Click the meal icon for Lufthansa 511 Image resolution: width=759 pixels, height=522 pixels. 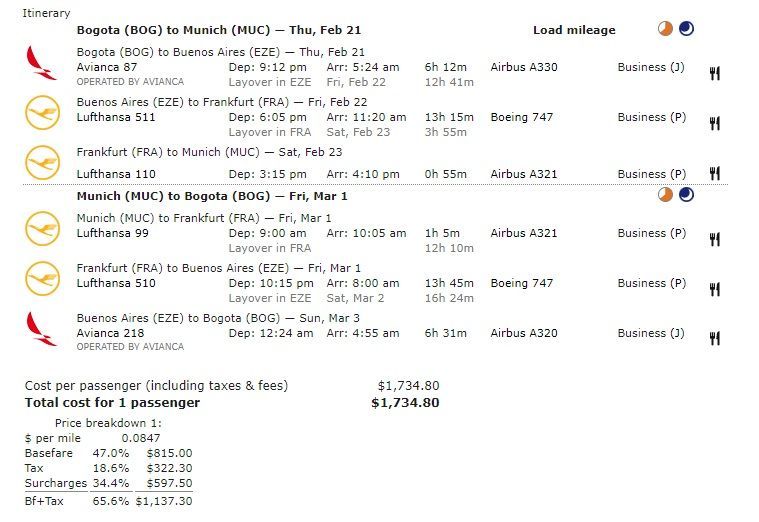(x=715, y=123)
